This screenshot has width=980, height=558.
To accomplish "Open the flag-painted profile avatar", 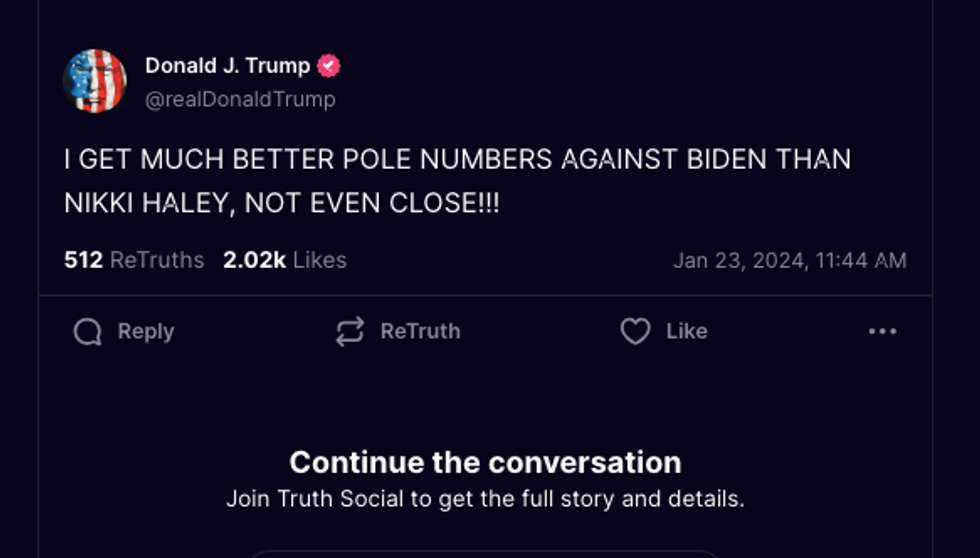I will (x=95, y=81).
